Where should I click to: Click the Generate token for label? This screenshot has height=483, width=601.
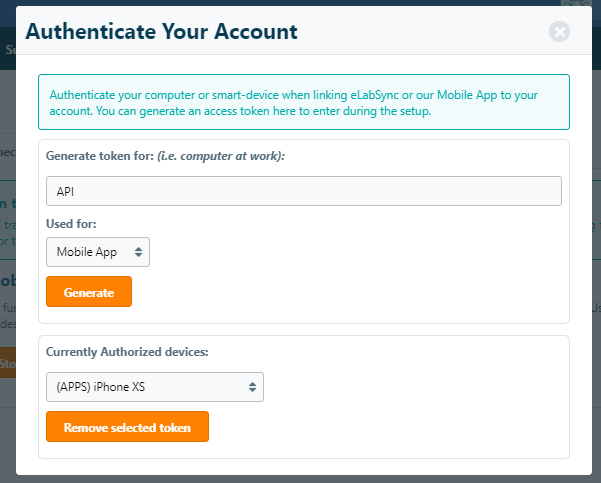pos(100,158)
